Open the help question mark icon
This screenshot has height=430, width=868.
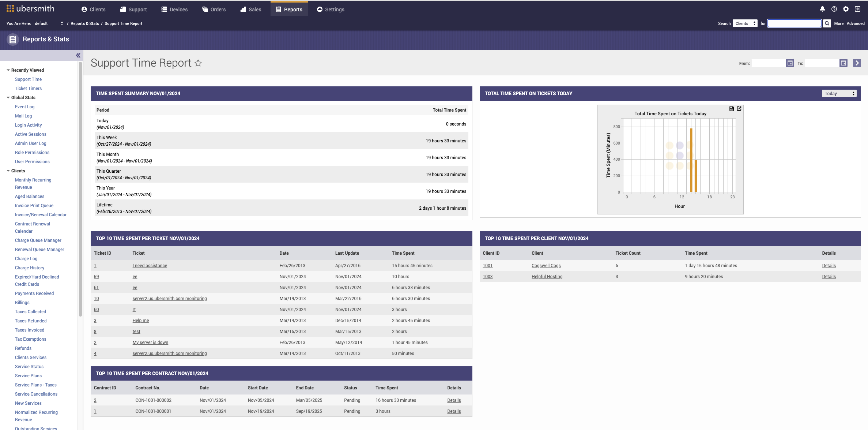pyautogui.click(x=834, y=9)
